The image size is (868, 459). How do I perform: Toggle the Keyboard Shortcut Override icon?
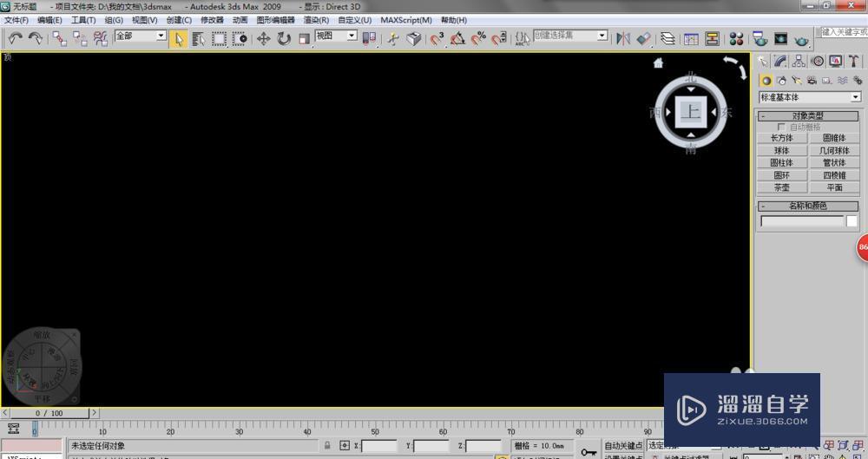(413, 39)
